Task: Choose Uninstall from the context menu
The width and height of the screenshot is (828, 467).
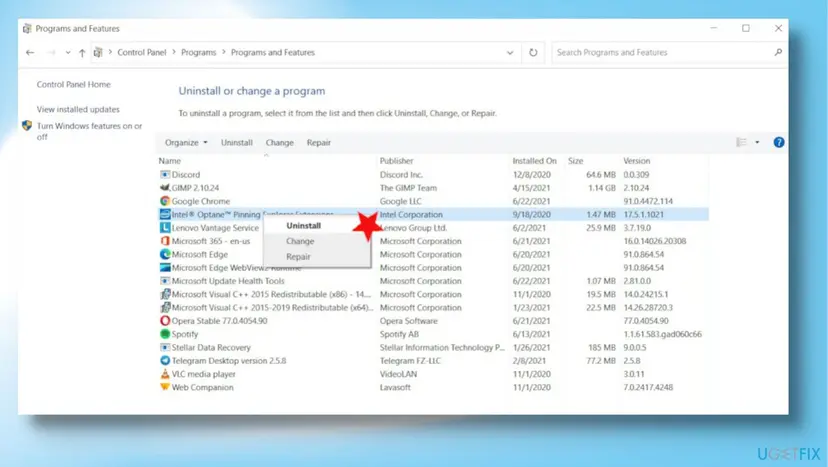Action: 303,226
